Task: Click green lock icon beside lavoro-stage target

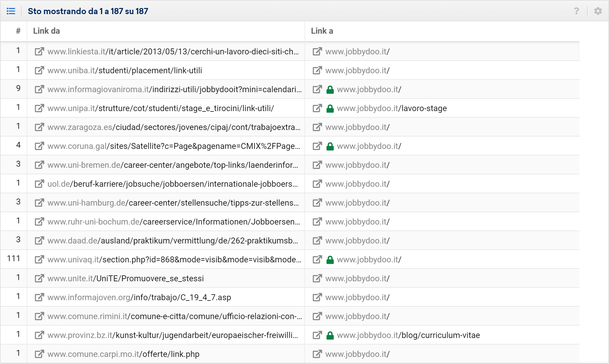Action: [330, 108]
